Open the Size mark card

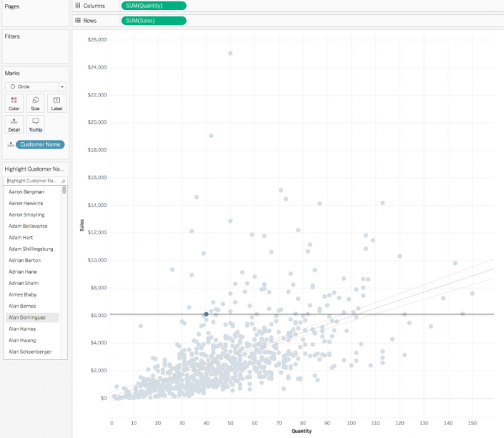[x=35, y=103]
